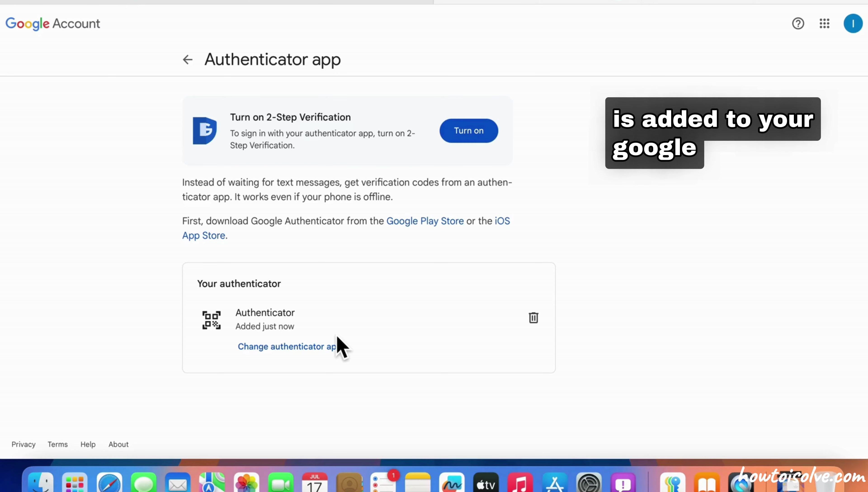
Task: Click the 'Your authenticator' heading
Action: point(239,284)
